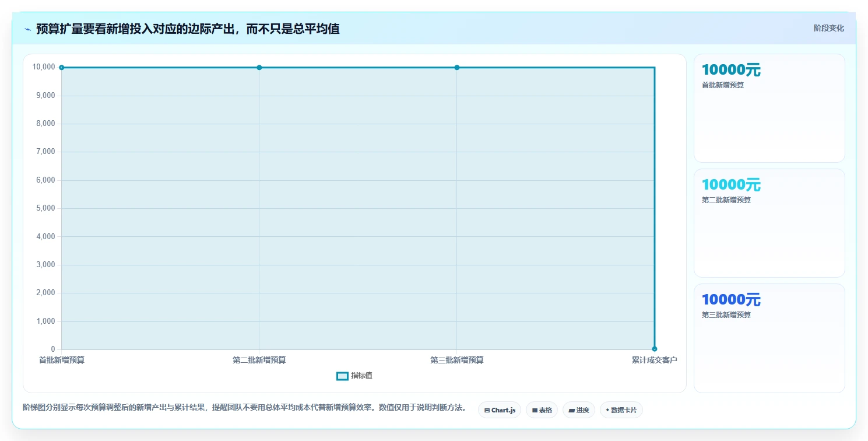Click the 第二批新增预算 data point on chart

tap(259, 68)
